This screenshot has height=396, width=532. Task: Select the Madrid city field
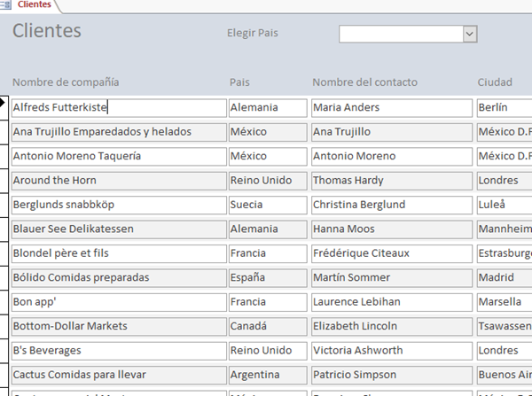point(503,277)
